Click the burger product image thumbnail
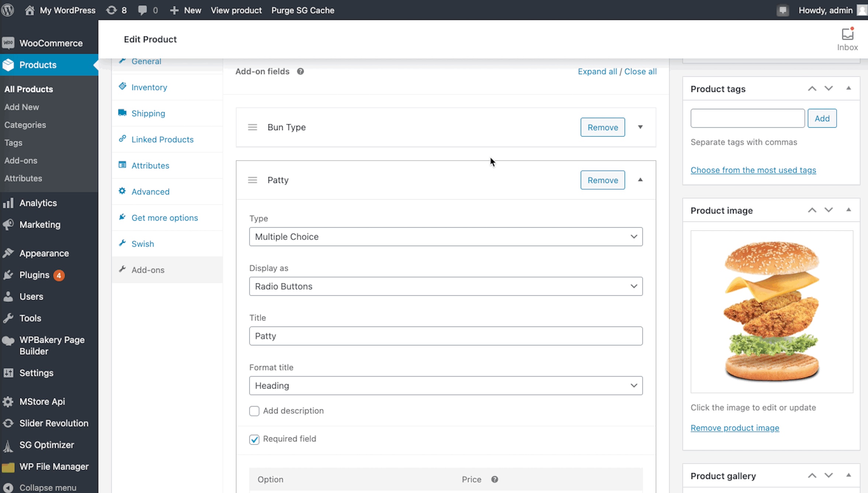 point(771,311)
